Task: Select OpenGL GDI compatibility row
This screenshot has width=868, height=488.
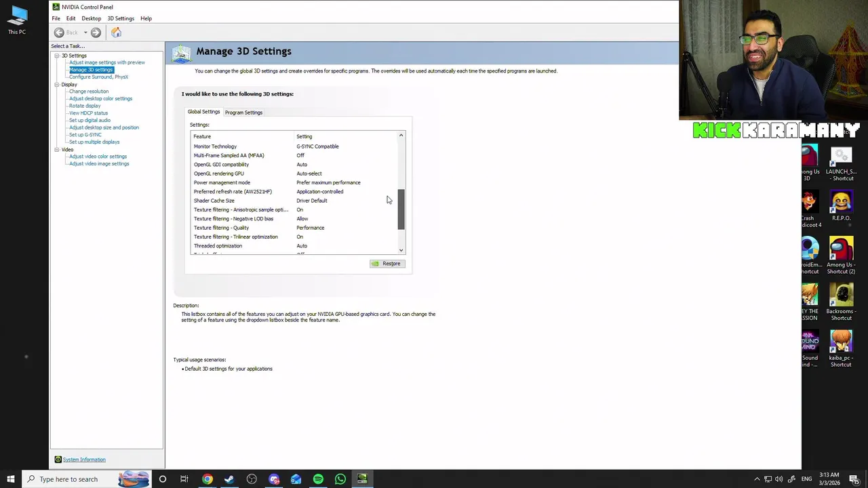Action: pos(294,165)
